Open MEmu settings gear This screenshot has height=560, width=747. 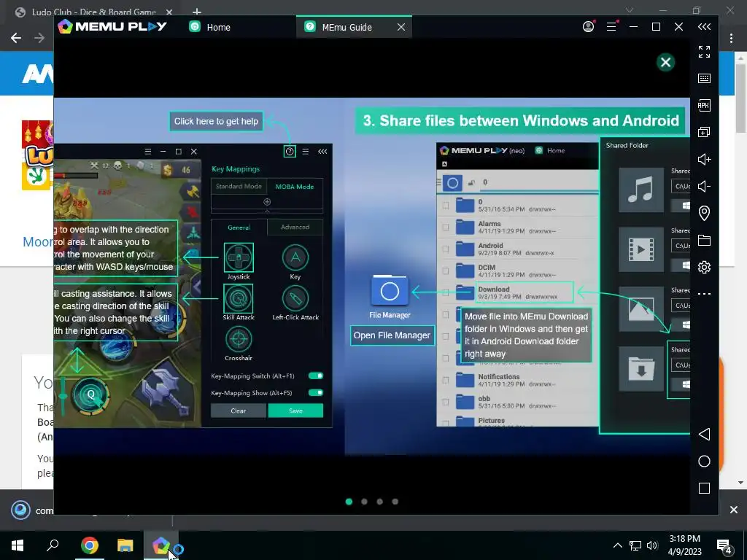704,267
